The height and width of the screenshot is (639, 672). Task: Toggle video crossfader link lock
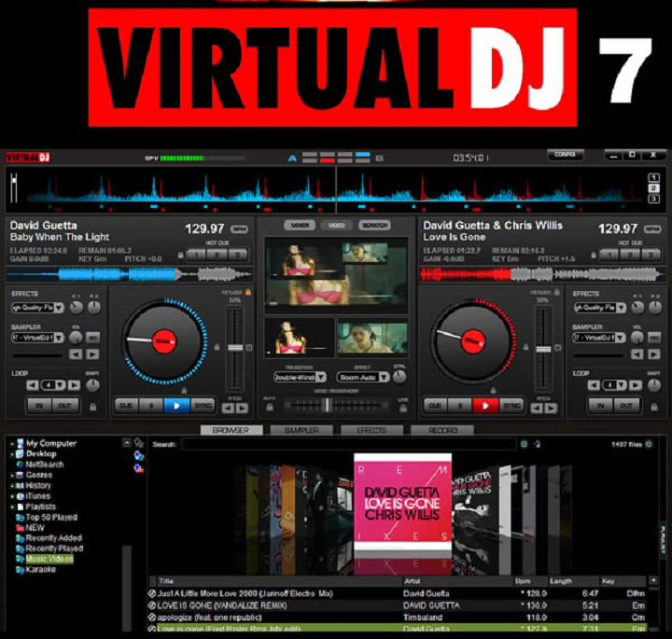click(403, 408)
